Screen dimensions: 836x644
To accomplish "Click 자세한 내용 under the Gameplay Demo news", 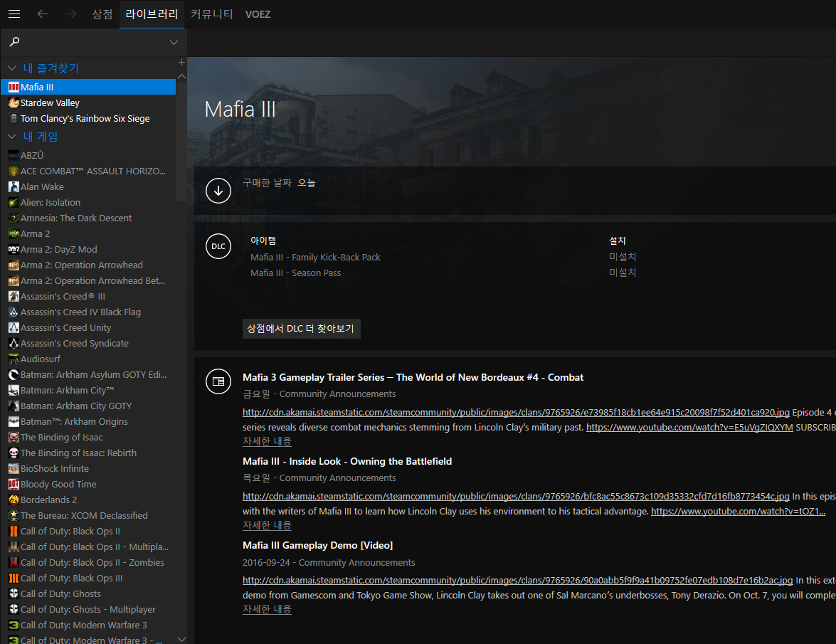I will click(x=267, y=609).
